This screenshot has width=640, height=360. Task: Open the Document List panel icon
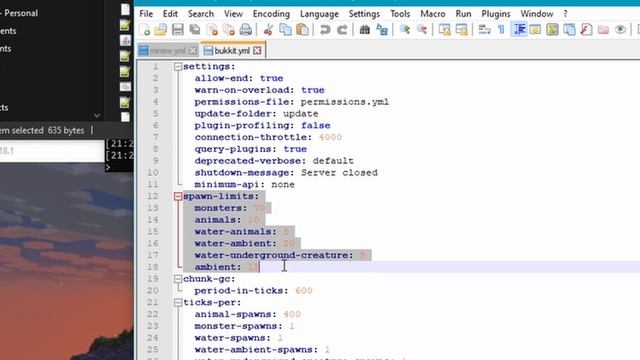point(569,29)
